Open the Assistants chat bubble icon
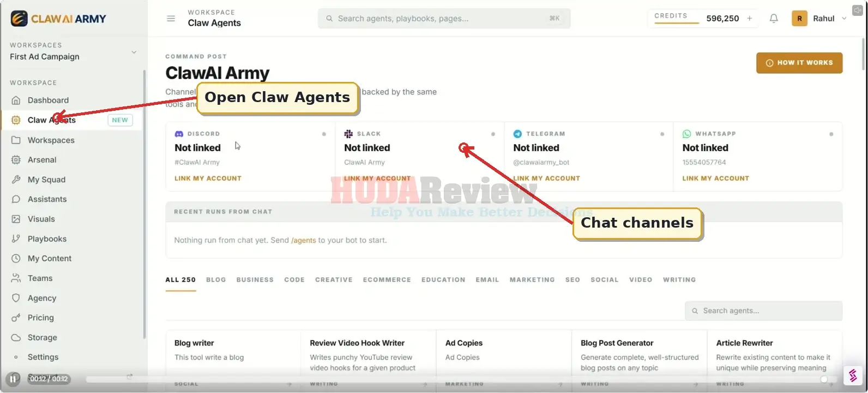Screen dimensions: 868x393 pos(16,199)
